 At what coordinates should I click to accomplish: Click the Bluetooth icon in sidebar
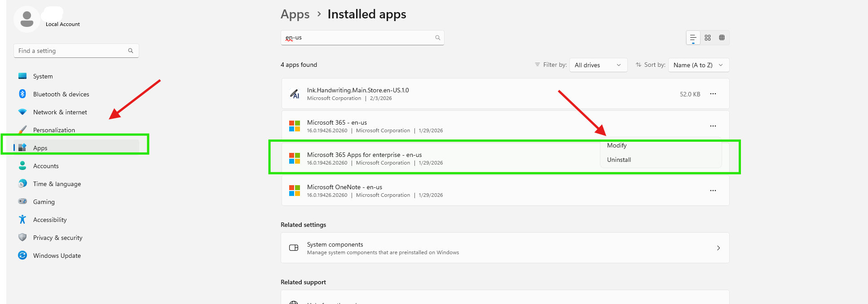22,94
